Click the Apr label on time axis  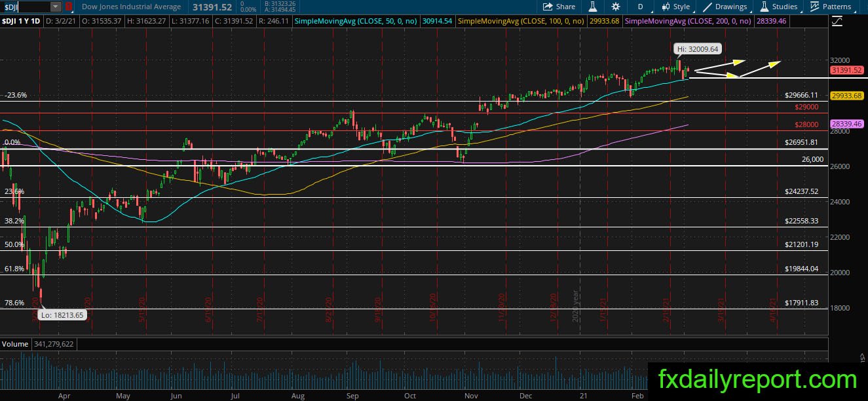(x=64, y=396)
